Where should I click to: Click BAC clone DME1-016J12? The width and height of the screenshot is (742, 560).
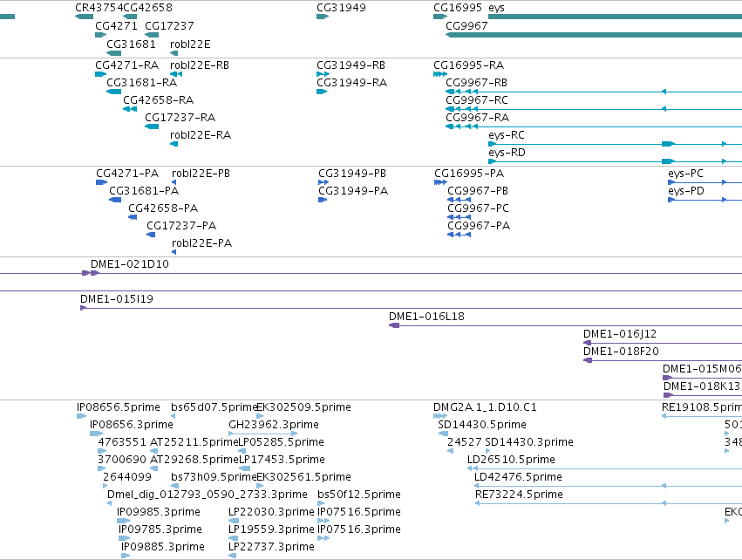click(x=619, y=334)
